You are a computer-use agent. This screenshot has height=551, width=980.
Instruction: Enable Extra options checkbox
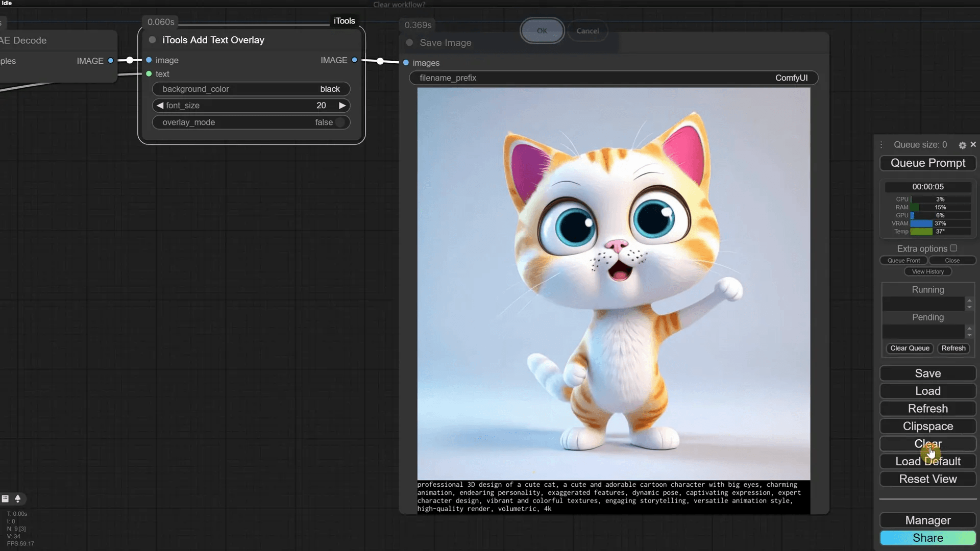pyautogui.click(x=953, y=248)
